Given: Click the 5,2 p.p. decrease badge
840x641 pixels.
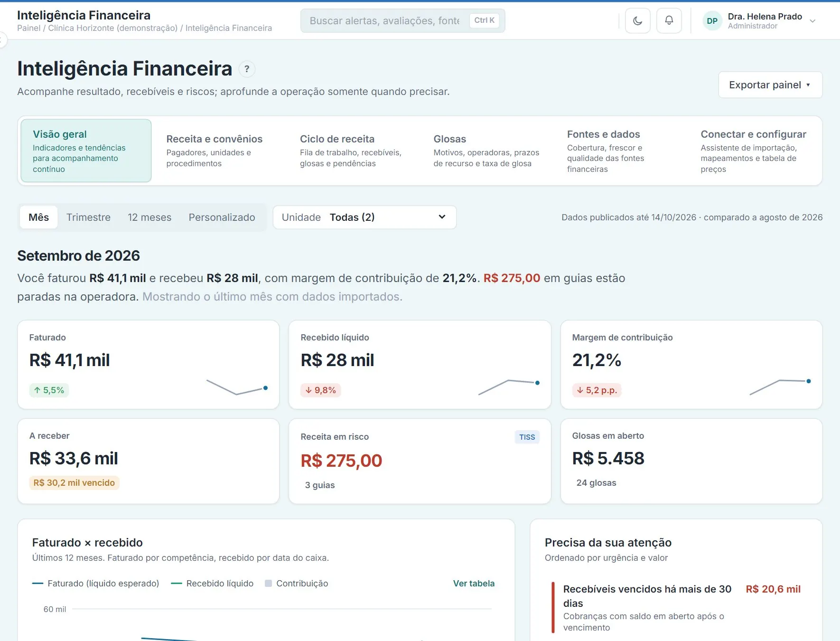Looking at the screenshot, I should [x=597, y=390].
